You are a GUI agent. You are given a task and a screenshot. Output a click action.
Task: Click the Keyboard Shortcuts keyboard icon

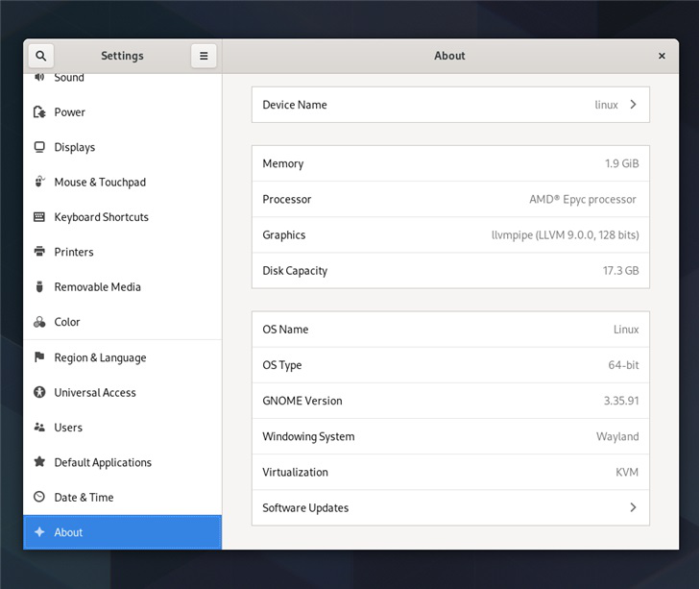(39, 217)
